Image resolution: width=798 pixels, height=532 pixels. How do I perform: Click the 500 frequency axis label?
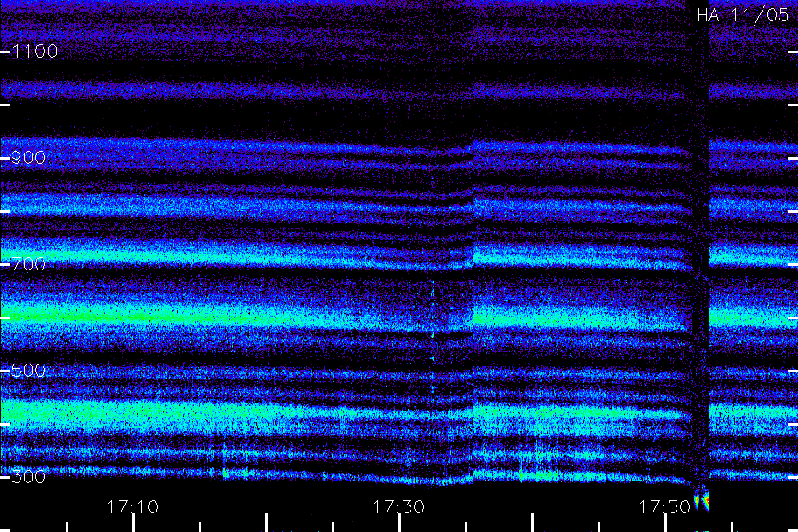28,371
